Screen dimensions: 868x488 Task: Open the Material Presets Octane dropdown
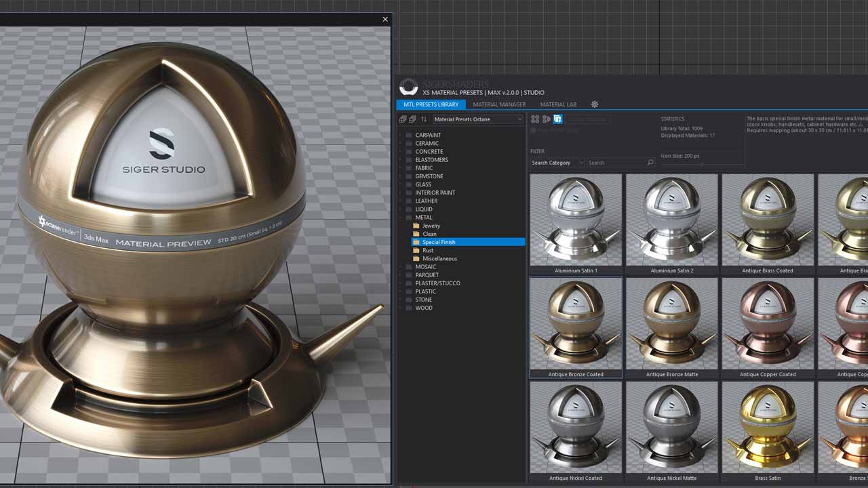tap(478, 119)
